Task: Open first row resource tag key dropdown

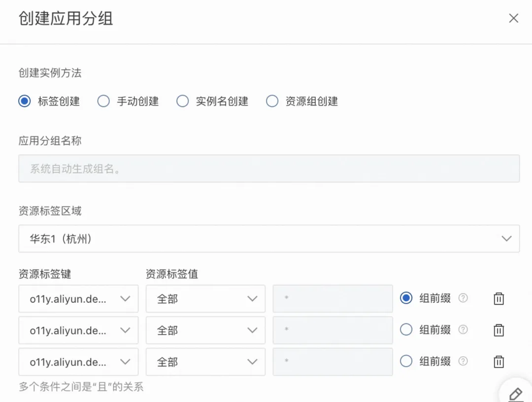Action: tap(78, 299)
